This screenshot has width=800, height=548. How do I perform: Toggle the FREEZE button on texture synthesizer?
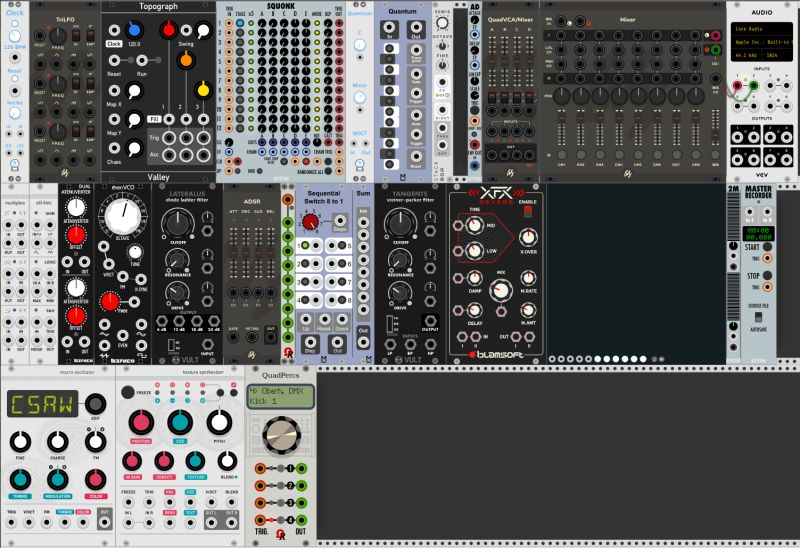tap(128, 392)
